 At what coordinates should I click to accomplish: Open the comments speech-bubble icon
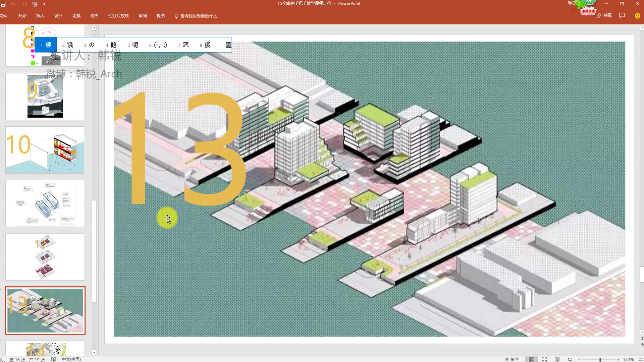coord(622,15)
